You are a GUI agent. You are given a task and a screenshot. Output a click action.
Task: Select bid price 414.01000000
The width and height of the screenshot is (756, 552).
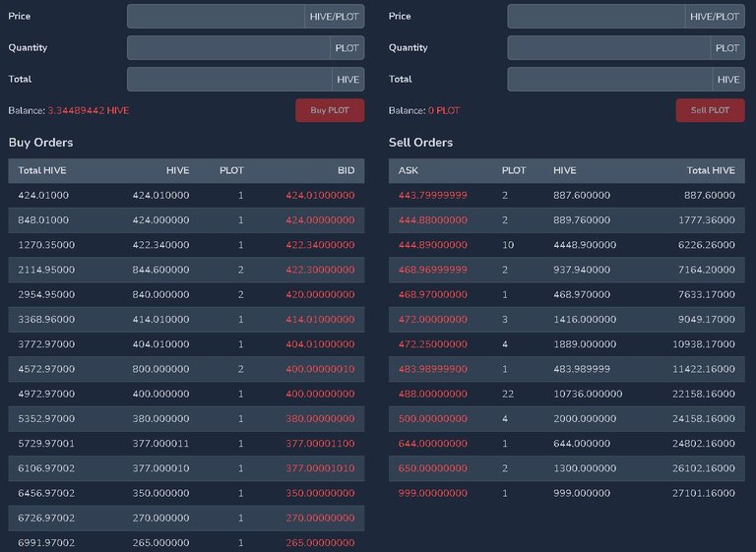pos(320,319)
